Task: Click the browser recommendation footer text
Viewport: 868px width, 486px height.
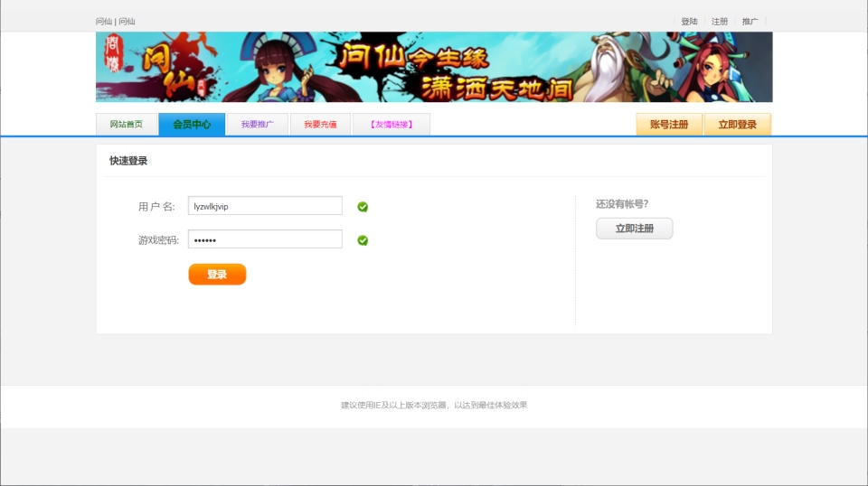Action: pos(434,406)
